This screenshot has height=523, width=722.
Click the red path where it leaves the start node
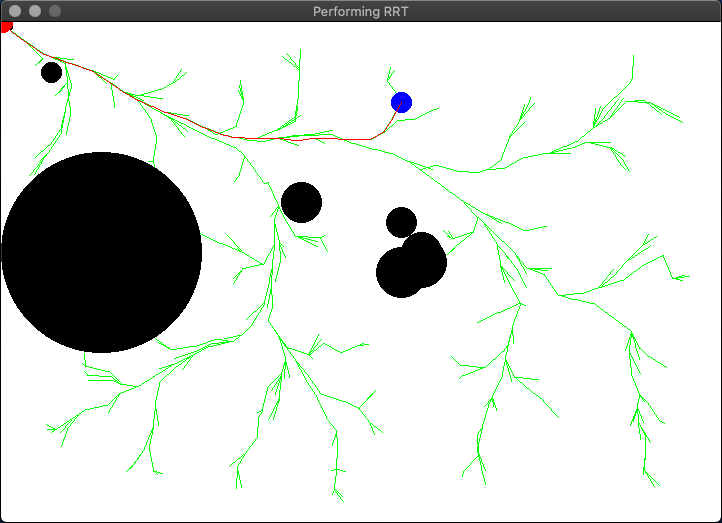tap(22, 40)
